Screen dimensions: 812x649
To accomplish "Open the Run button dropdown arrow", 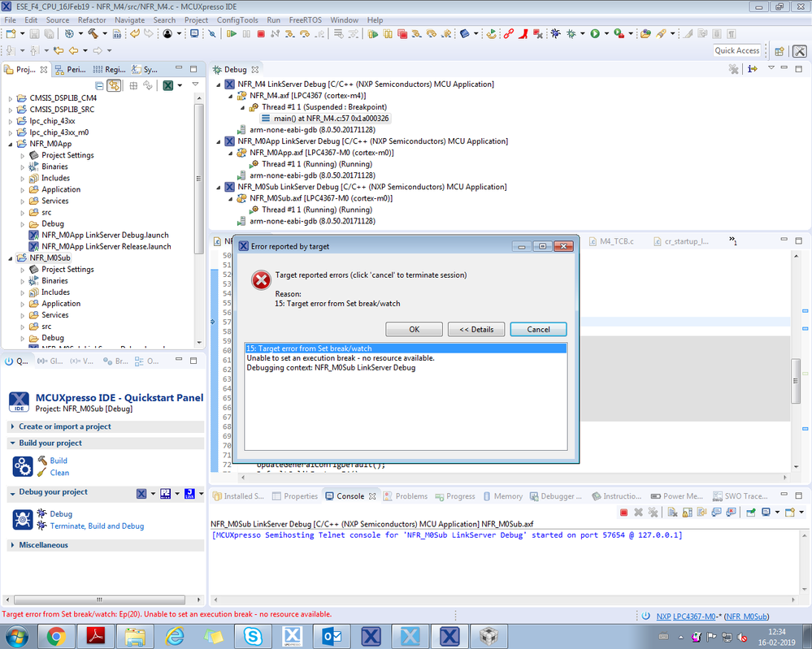I will (606, 34).
